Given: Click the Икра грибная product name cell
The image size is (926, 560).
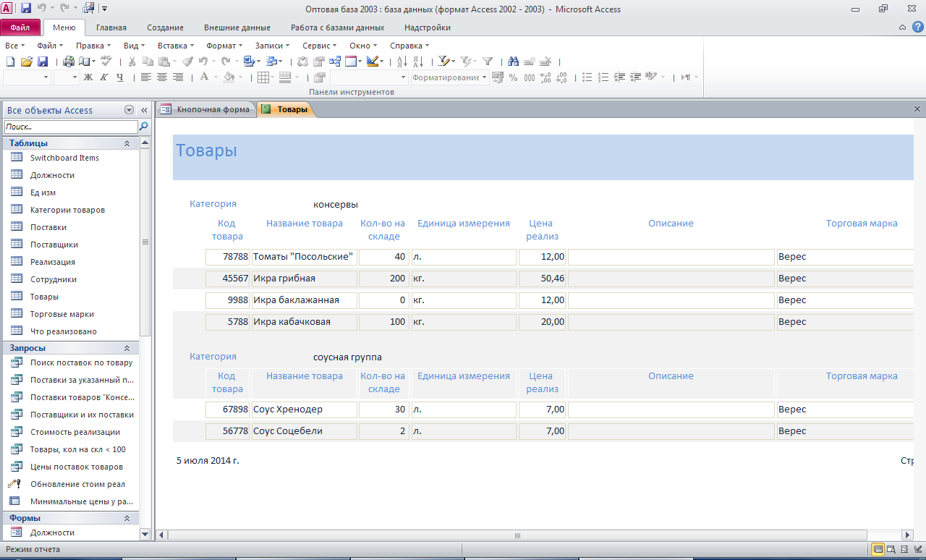Looking at the screenshot, I should [304, 279].
